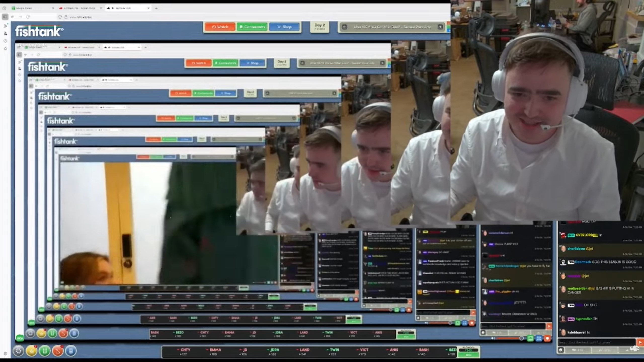Image resolution: width=644 pixels, height=362 pixels.
Task: Reload the page with browser refresh icon
Action: (28, 17)
